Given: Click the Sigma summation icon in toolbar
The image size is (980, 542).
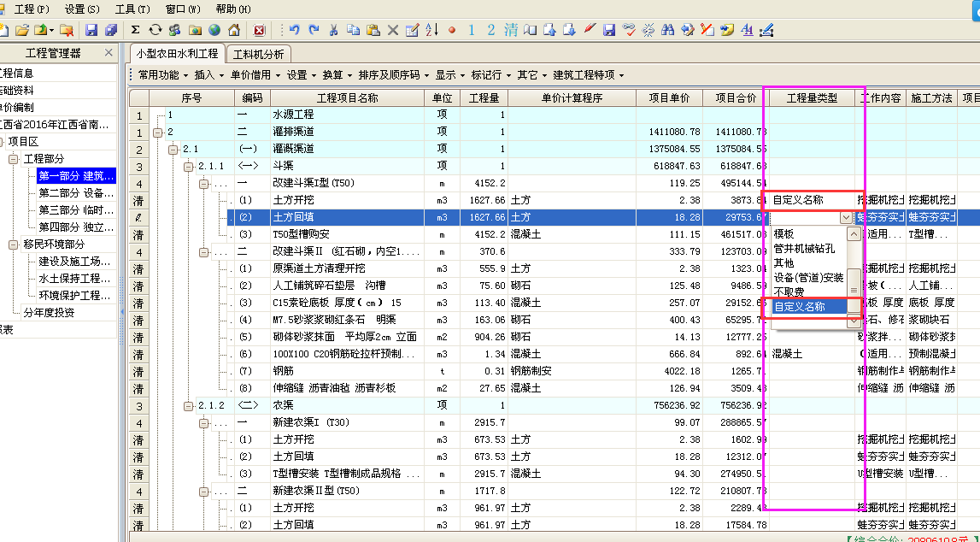Looking at the screenshot, I should 135,30.
